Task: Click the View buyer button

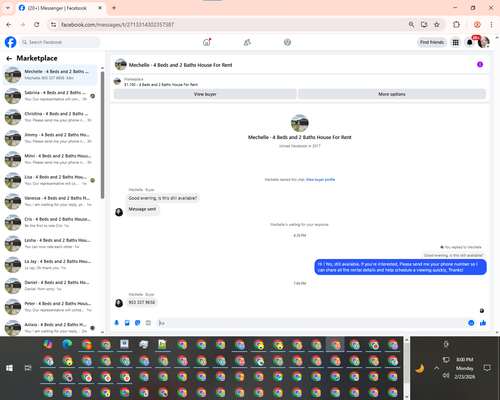Action: click(x=205, y=94)
